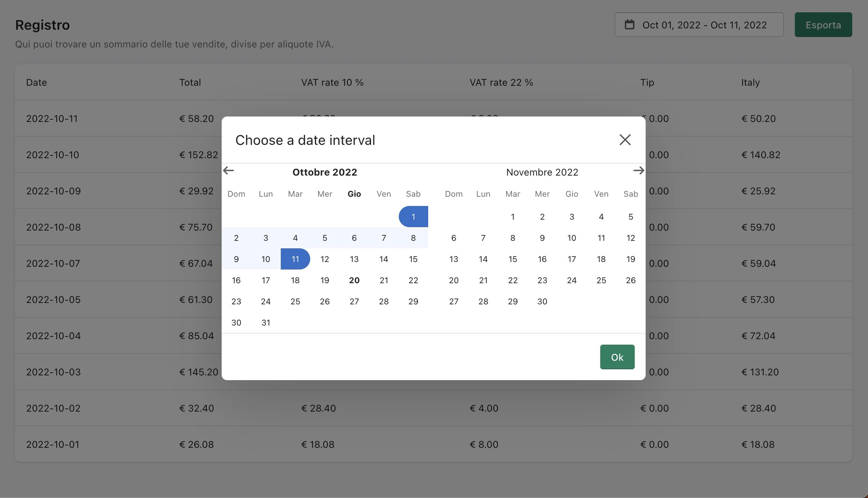The image size is (868, 498).
Task: Select November 1 in the calendar
Action: pos(512,217)
